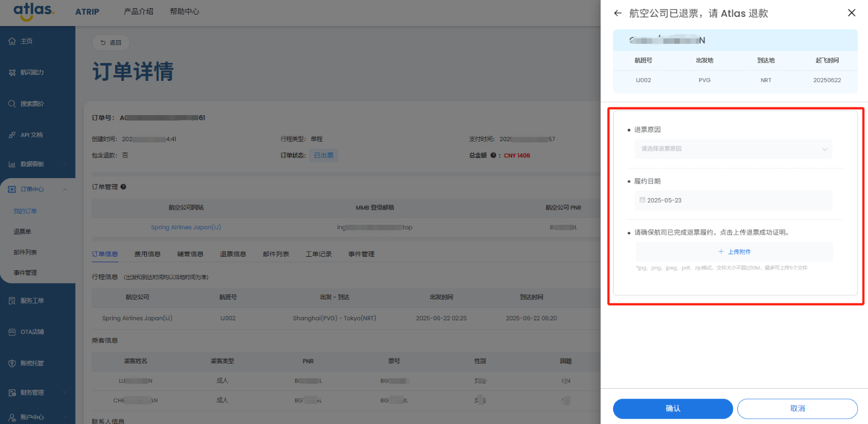Collapse the order center sidebar menu

[x=65, y=189]
